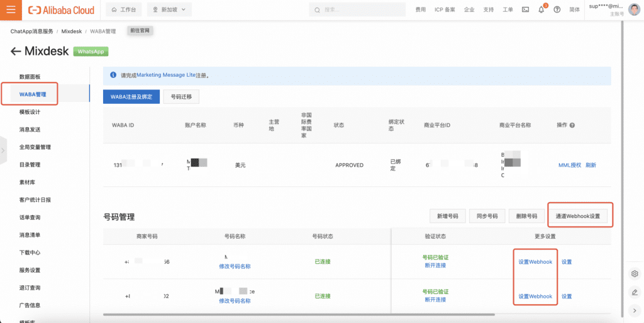Switch to the 号码迁移 tab
The height and width of the screenshot is (323, 644).
[x=182, y=96]
